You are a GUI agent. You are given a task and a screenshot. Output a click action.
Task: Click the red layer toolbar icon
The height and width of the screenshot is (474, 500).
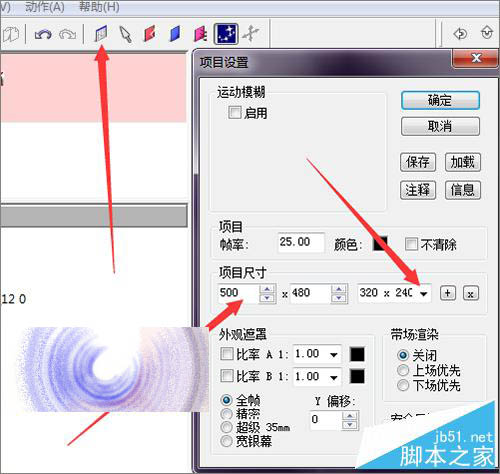point(150,34)
